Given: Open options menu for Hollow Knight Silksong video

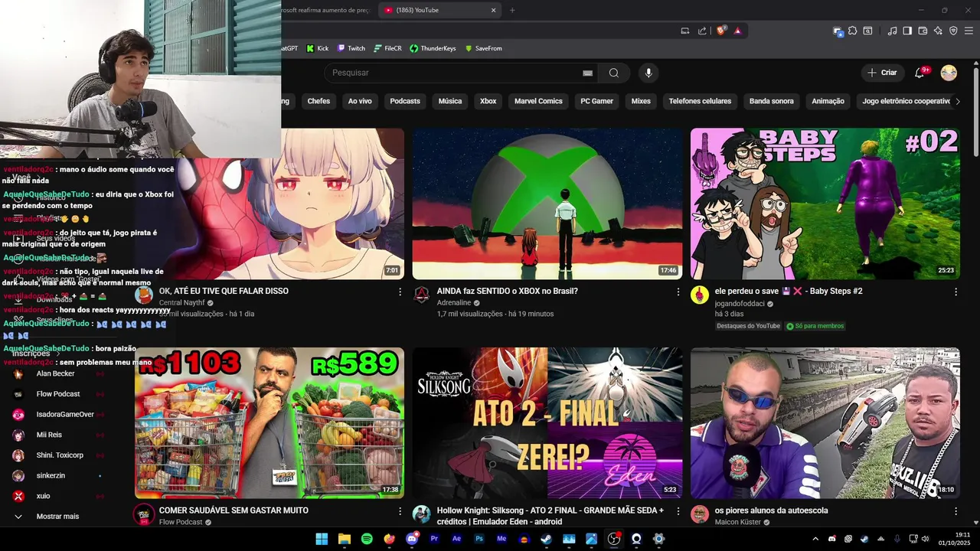Looking at the screenshot, I should [x=678, y=510].
